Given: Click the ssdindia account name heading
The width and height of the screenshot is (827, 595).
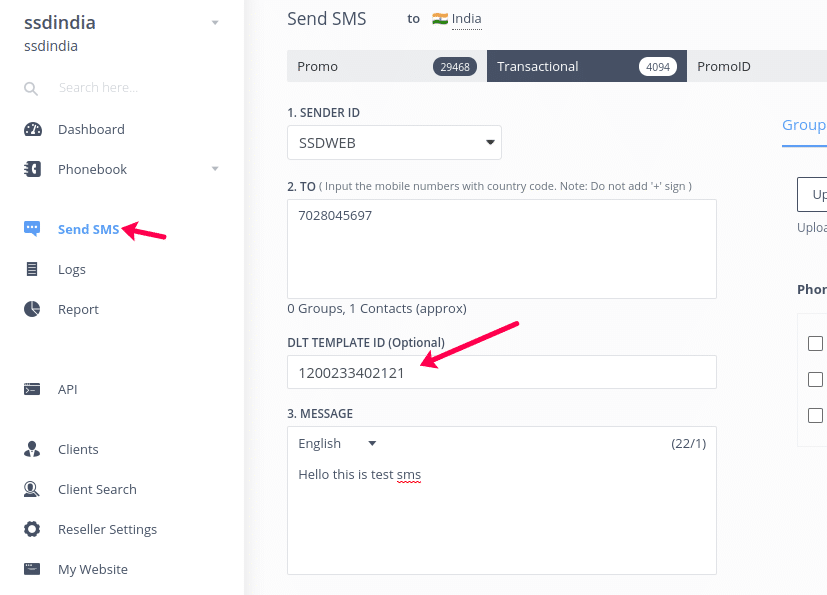Looking at the screenshot, I should (x=60, y=23).
